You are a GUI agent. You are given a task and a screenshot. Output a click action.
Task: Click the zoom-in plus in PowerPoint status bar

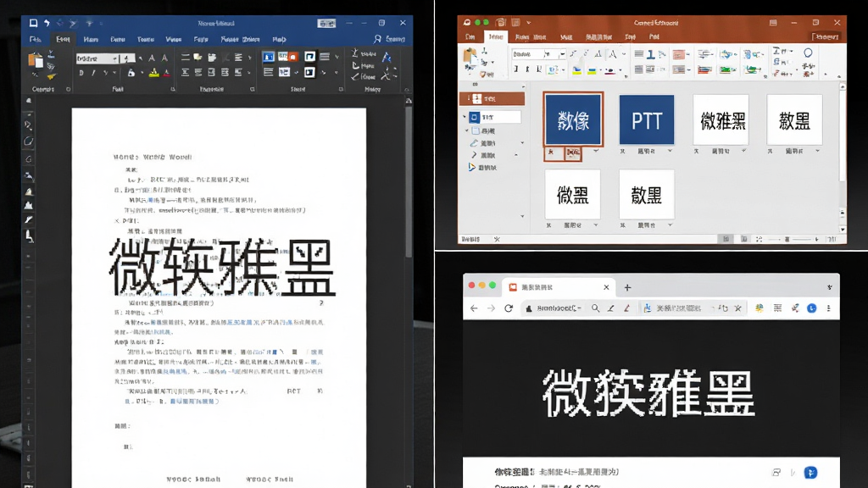(816, 239)
